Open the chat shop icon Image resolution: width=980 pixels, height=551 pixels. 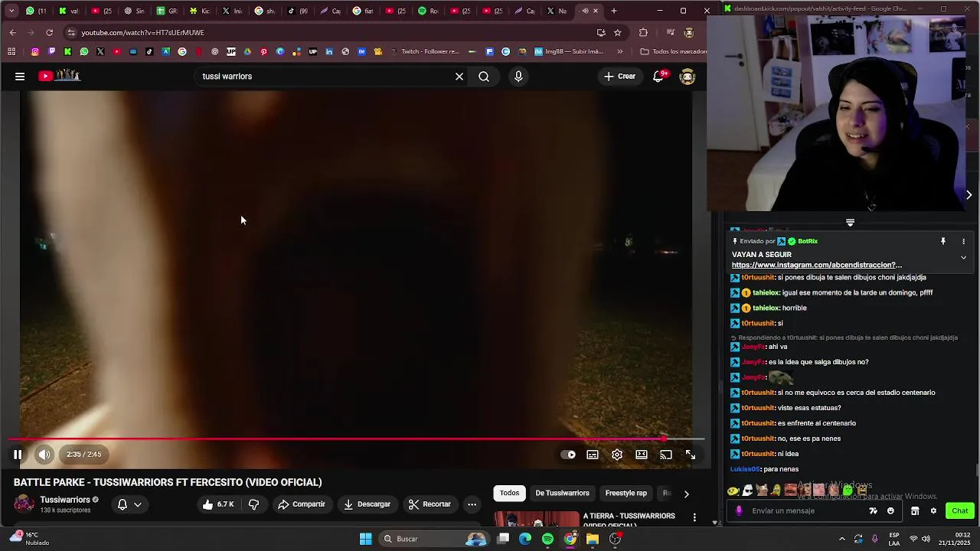click(x=915, y=511)
